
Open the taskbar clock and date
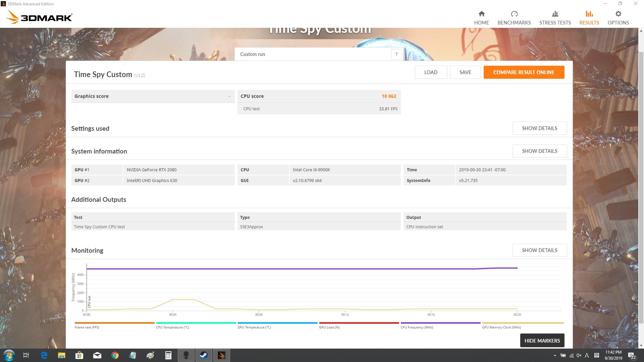(613, 355)
